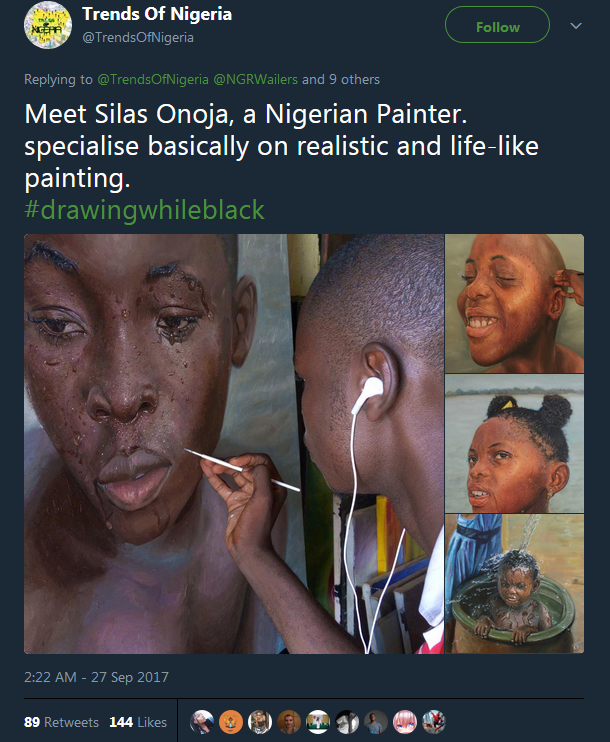This screenshot has width=610, height=742.
Task: Open the tweet options chevron menu
Action: tap(575, 26)
